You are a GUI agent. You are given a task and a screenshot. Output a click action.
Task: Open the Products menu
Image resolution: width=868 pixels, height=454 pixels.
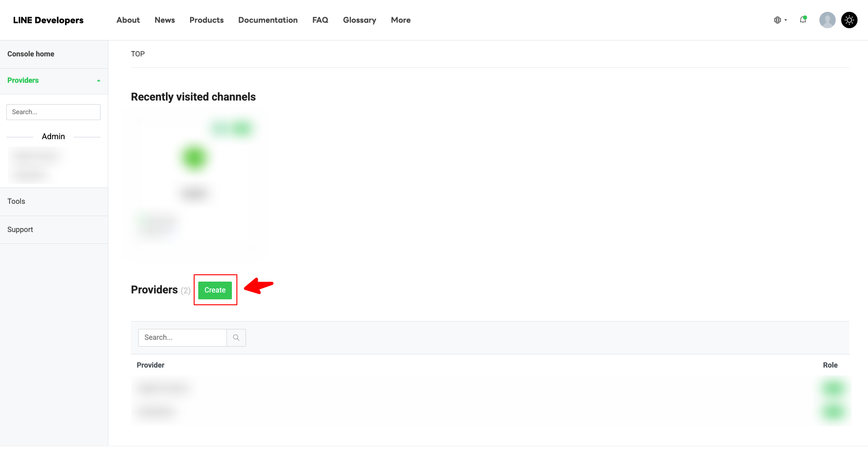pyautogui.click(x=206, y=20)
